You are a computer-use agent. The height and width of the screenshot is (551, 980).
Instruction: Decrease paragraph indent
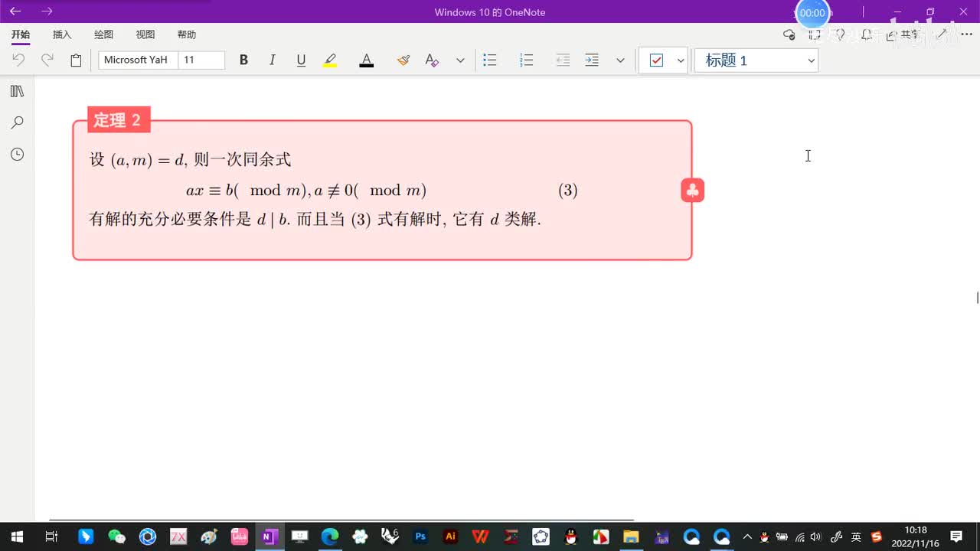click(563, 60)
